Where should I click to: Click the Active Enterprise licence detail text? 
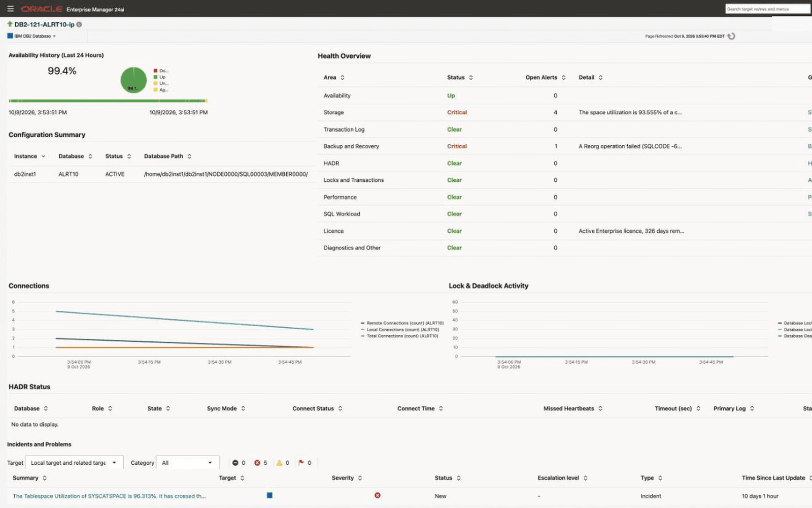(631, 231)
